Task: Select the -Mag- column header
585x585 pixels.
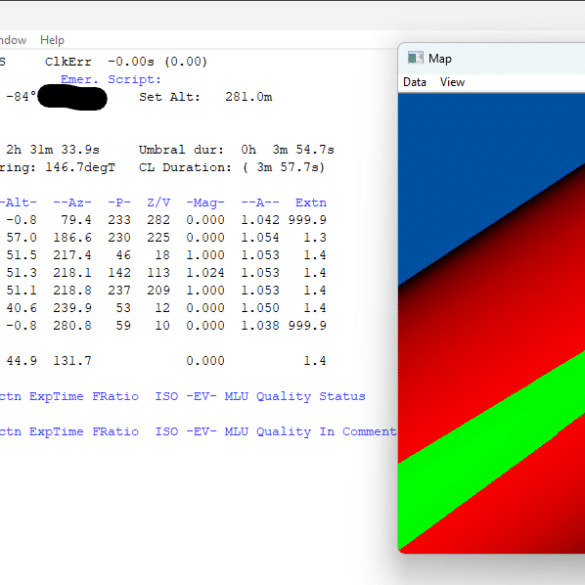Action: point(205,203)
